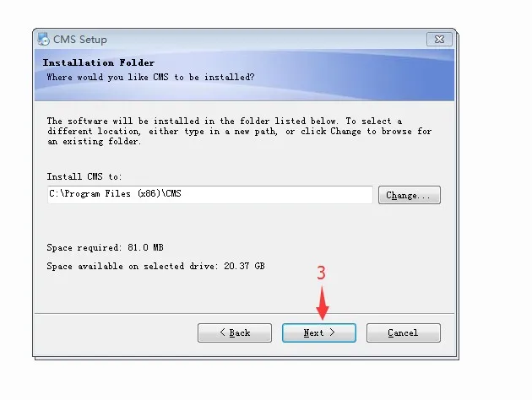Open folder browser with Change button
Screen dimensions: 532x400
410,195
